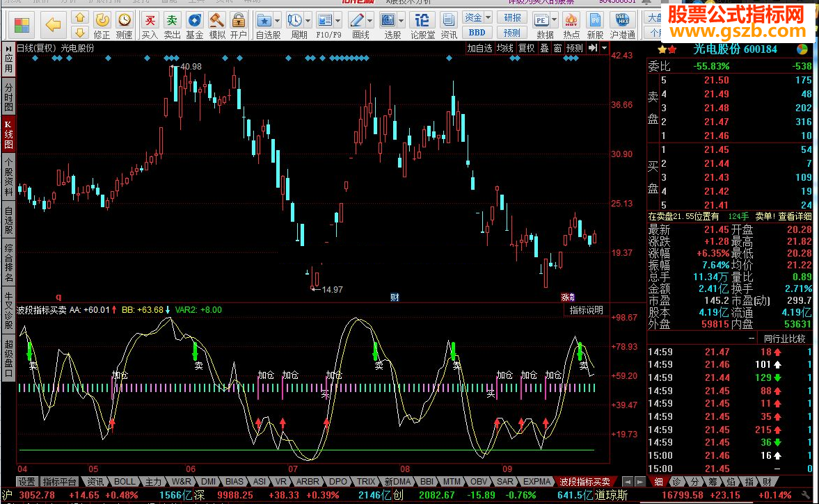Image resolution: width=819 pixels, height=504 pixels.
Task: Click the wrench icon in status bar
Action: point(806,494)
